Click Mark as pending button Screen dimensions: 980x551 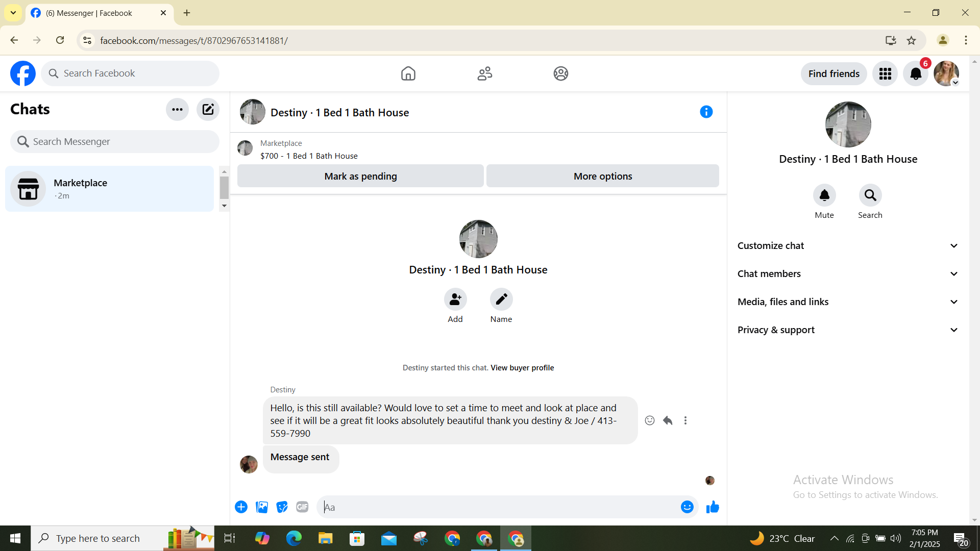pyautogui.click(x=360, y=176)
